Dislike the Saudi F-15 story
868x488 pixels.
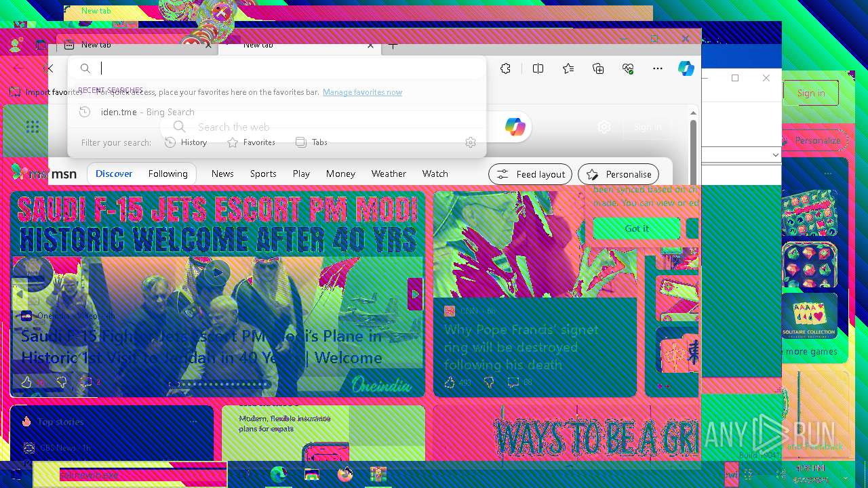(61, 382)
